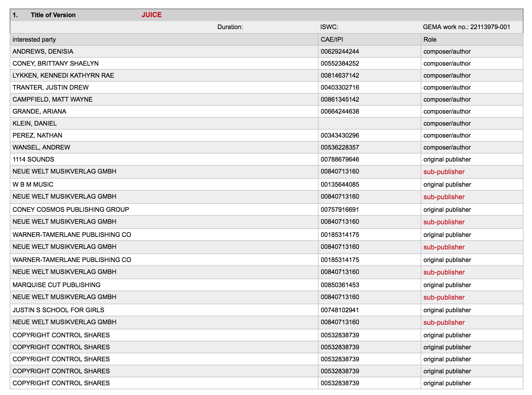
Task: Select composer/author in the CAMPFIELD, MATT WAYNE row
Action: click(447, 100)
